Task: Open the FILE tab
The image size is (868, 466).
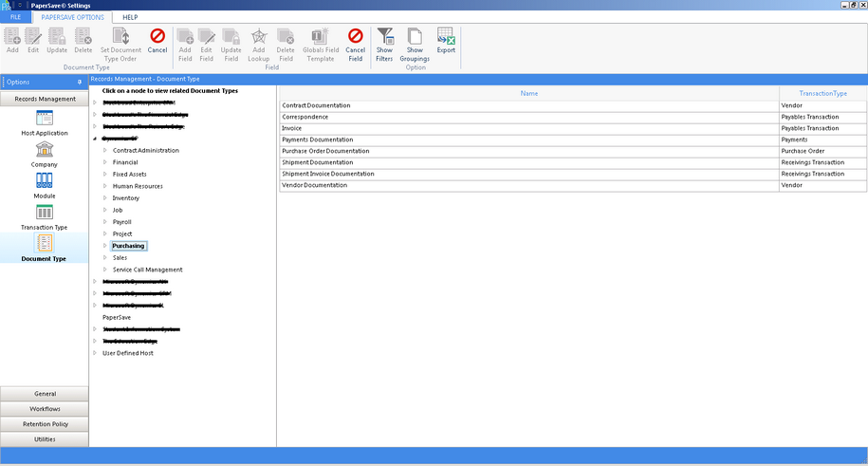Action: click(15, 17)
